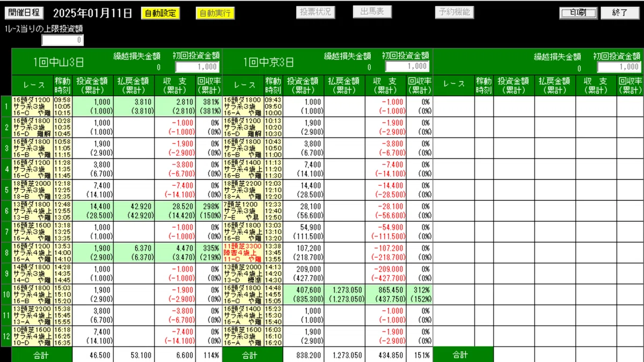
Task: Select 中京 race 6 cell 7頭芝1200 7-E
Action: point(243,211)
